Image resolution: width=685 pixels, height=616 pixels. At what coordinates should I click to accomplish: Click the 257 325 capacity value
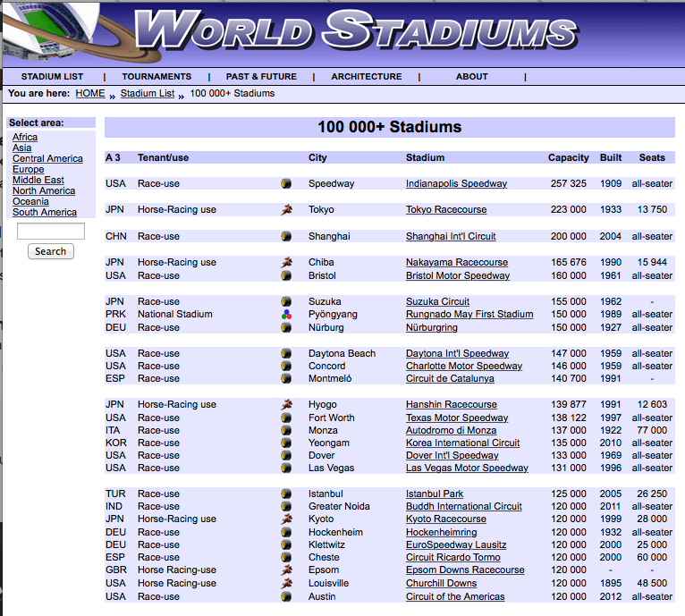569,183
